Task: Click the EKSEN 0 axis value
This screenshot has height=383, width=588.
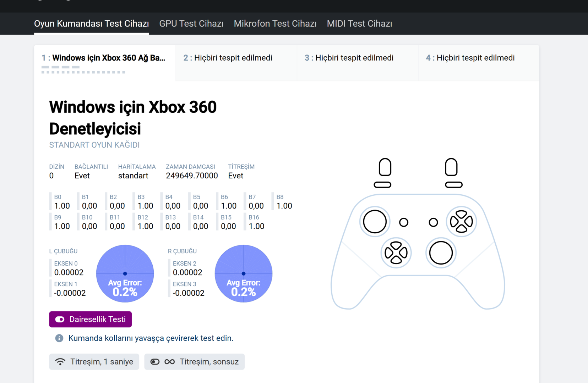Action: tap(69, 272)
